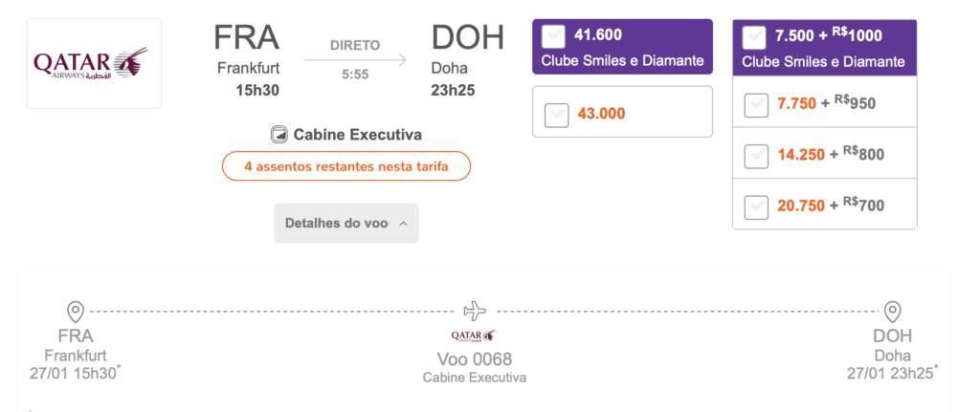Viewport: 980px width, 412px height.
Task: Click the Qatar Airways logo card
Action: pyautogui.click(x=94, y=63)
